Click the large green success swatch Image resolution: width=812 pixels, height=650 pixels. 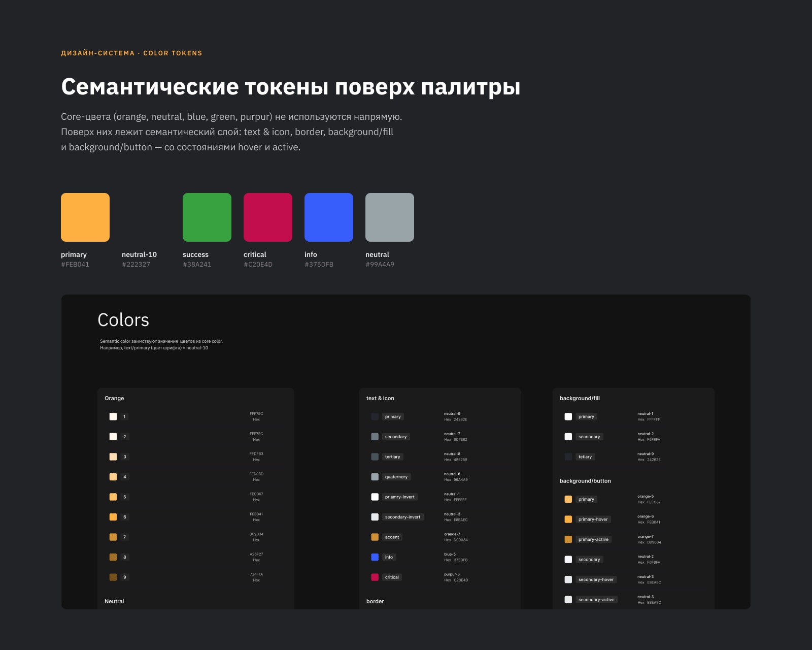(207, 217)
